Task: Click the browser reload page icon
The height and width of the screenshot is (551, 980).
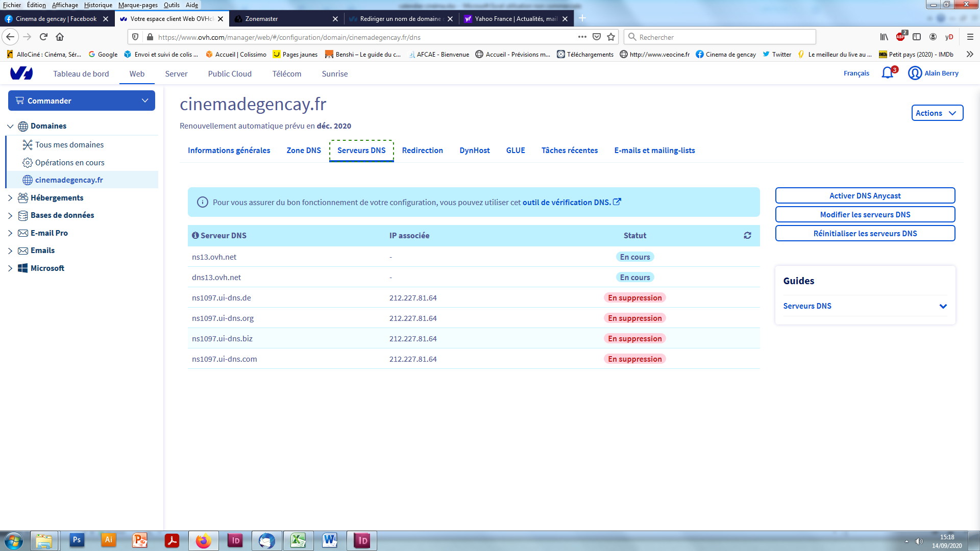Action: pos(43,37)
